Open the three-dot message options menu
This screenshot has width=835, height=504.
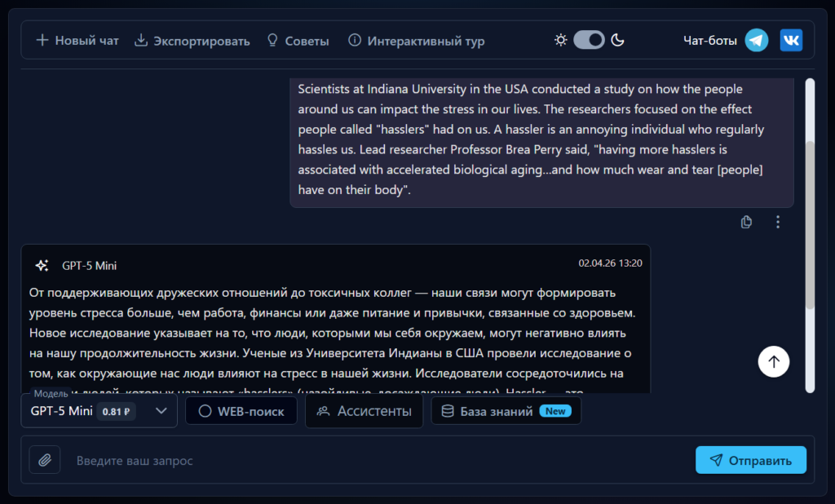tap(777, 222)
